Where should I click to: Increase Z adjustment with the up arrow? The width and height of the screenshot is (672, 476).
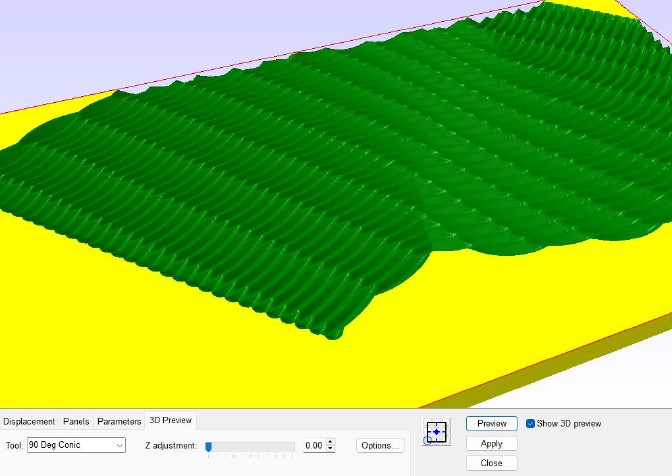pos(331,442)
